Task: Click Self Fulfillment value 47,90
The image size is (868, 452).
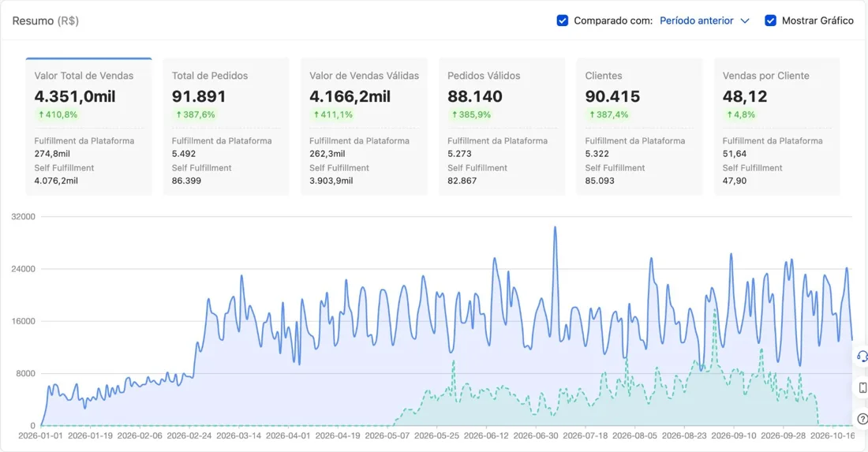Action: click(x=734, y=181)
